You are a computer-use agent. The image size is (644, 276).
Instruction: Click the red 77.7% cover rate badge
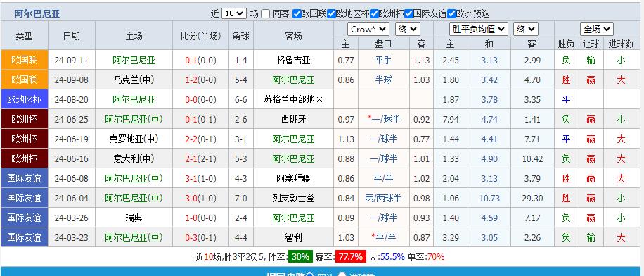click(351, 257)
